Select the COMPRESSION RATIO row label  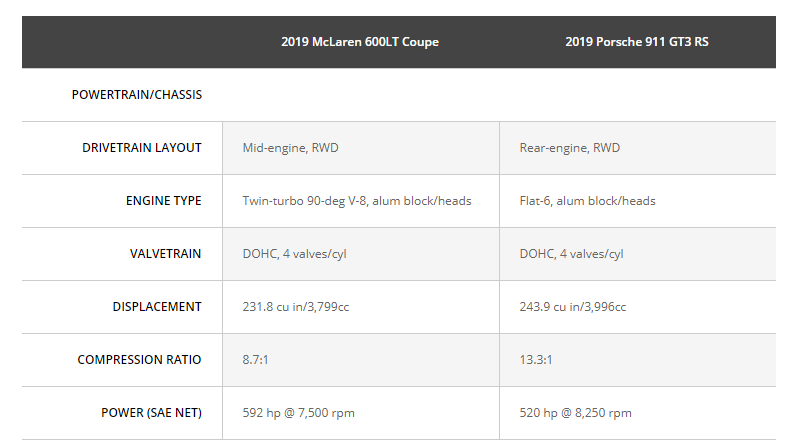pyautogui.click(x=139, y=360)
